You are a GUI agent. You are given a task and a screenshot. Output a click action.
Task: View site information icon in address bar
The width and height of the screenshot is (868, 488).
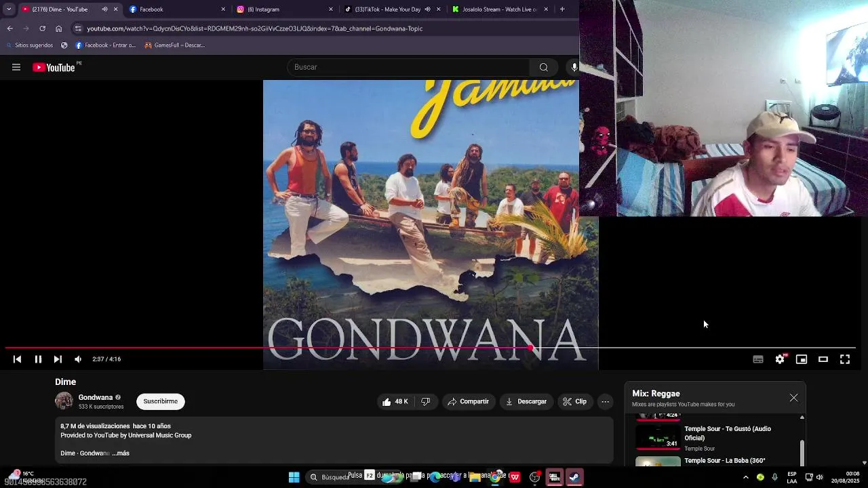(x=78, y=28)
